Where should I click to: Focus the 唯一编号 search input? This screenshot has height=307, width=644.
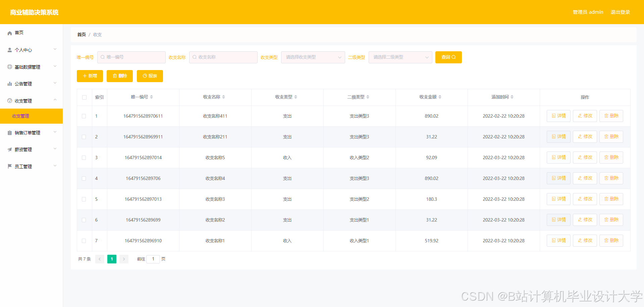coord(131,57)
